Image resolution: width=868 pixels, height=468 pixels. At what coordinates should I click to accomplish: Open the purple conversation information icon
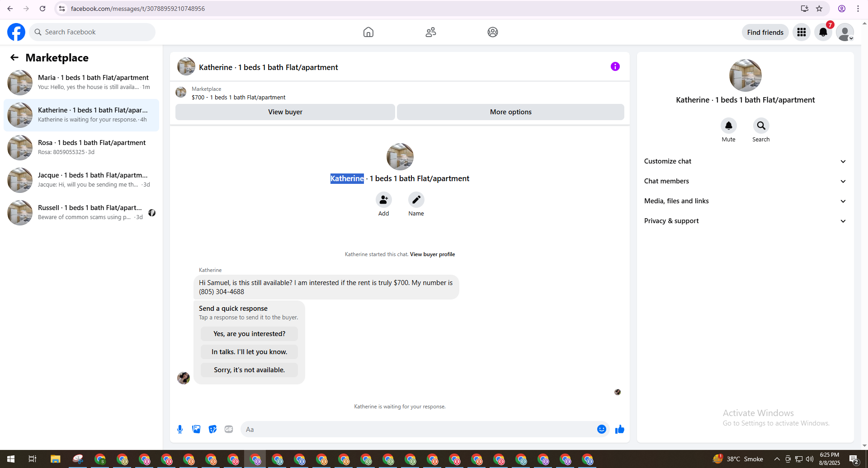coord(615,66)
